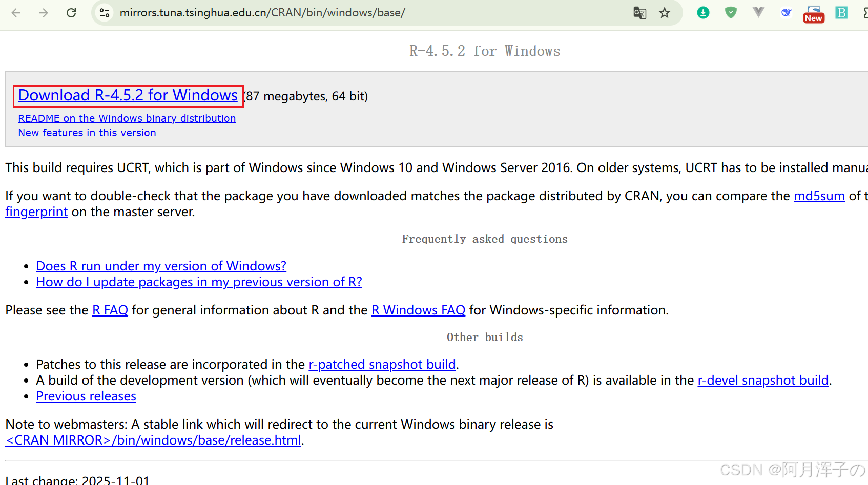
Task: Open the md5sum link
Action: [x=819, y=196]
